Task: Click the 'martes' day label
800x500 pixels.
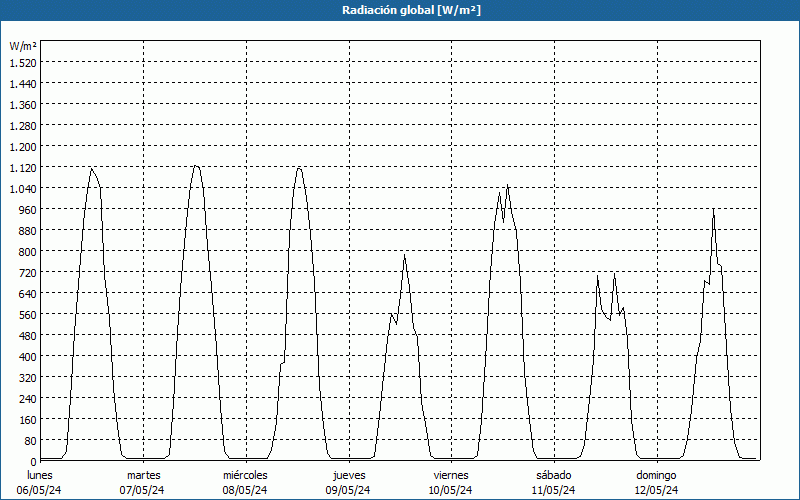Action: click(143, 475)
